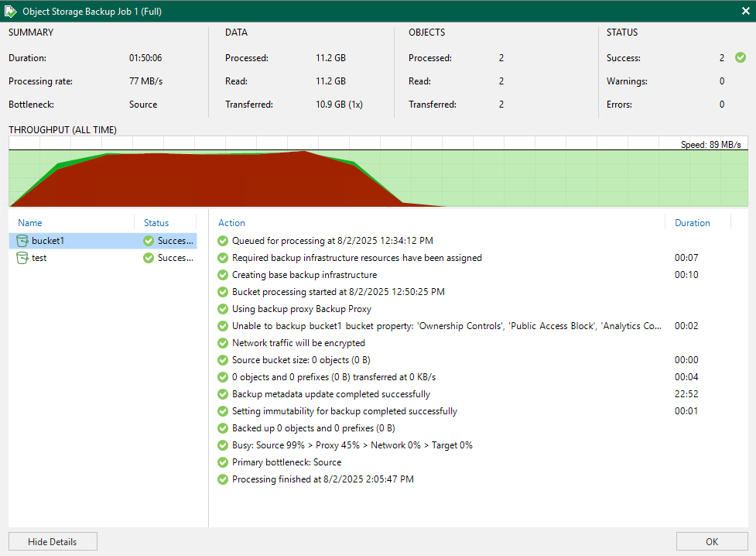
Task: Click the 22:52 duration value
Action: point(686,394)
